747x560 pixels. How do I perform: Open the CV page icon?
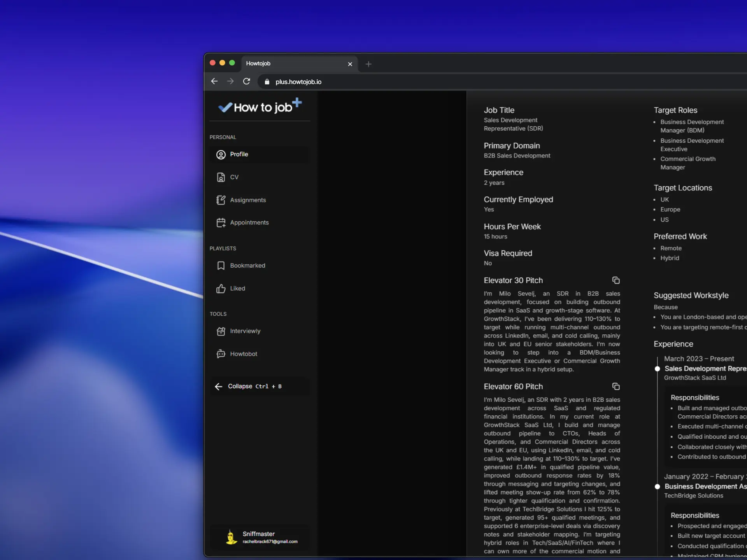pos(221,177)
